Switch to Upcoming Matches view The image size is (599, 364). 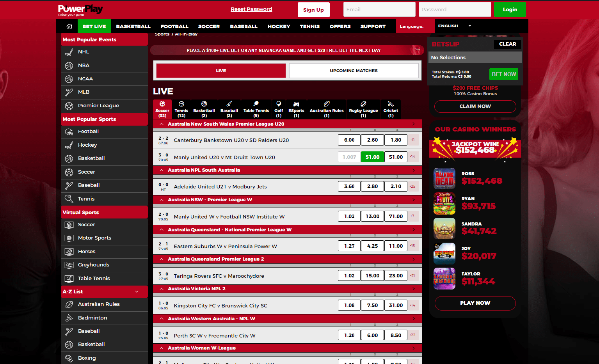point(354,71)
